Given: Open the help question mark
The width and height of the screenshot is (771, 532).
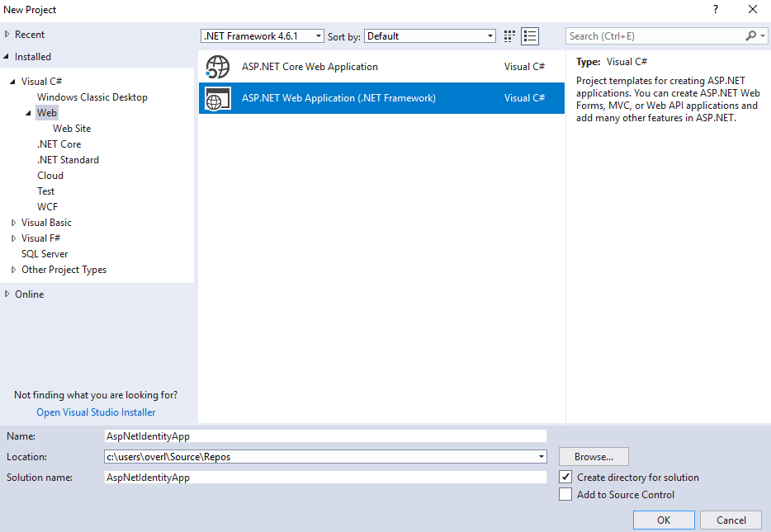Looking at the screenshot, I should [x=716, y=9].
